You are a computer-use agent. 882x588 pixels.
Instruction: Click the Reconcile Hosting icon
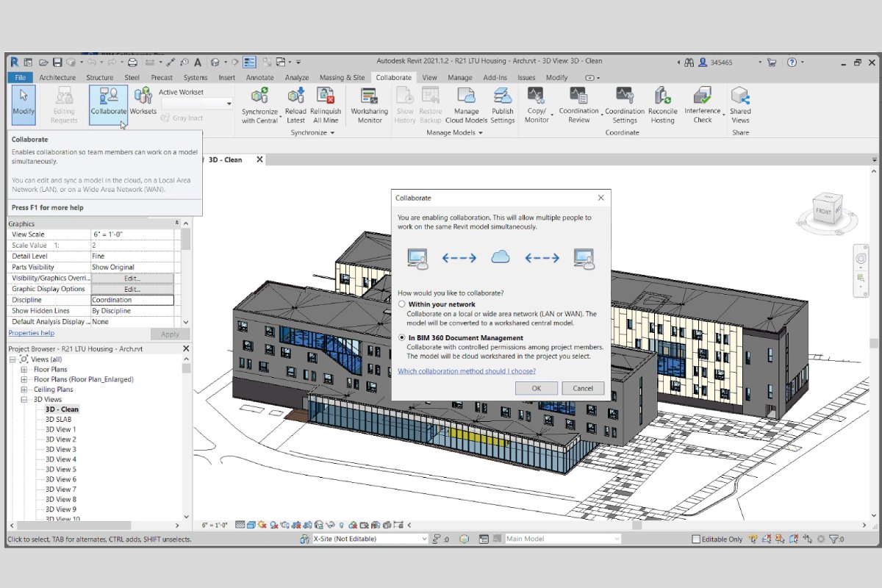tap(662, 96)
